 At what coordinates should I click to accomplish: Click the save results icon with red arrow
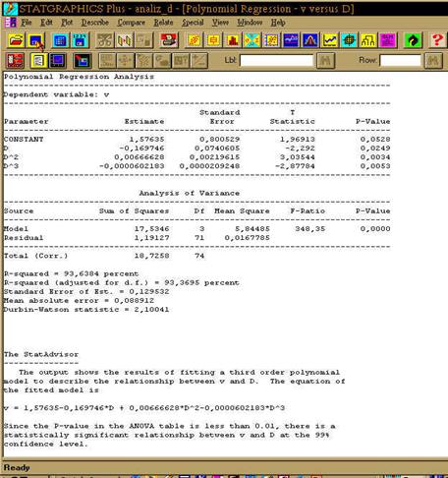coord(82,61)
